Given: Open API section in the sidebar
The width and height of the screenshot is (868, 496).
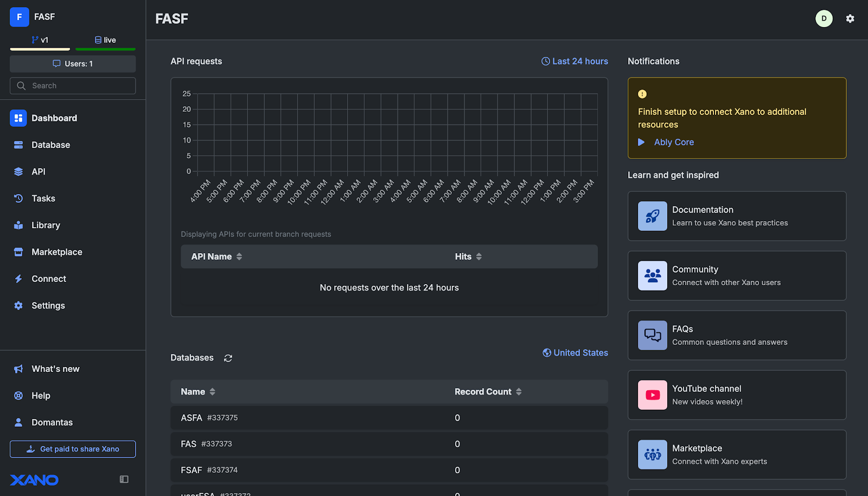Looking at the screenshot, I should point(73,172).
